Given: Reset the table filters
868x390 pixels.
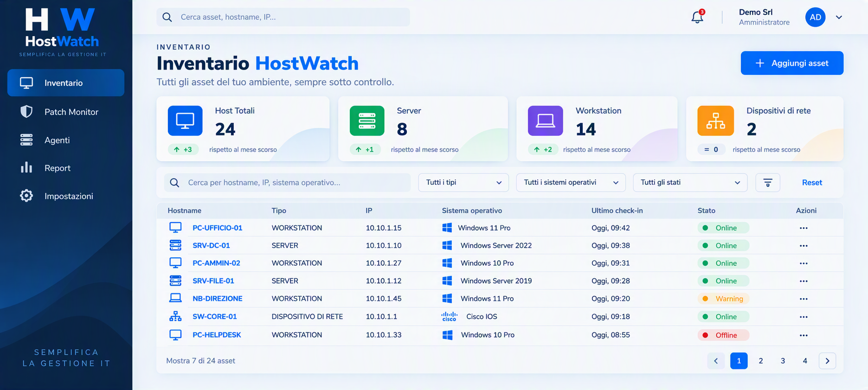Looking at the screenshot, I should click(x=812, y=183).
